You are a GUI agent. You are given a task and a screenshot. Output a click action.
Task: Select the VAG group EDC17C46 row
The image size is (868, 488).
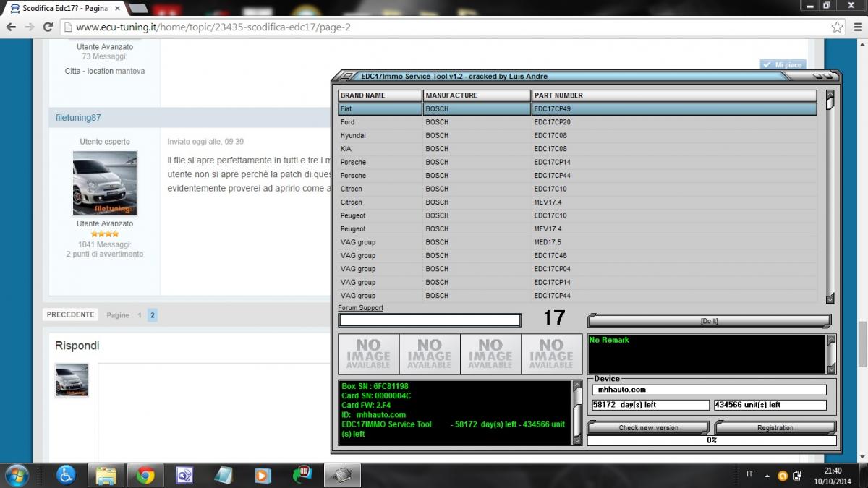pyautogui.click(x=577, y=256)
